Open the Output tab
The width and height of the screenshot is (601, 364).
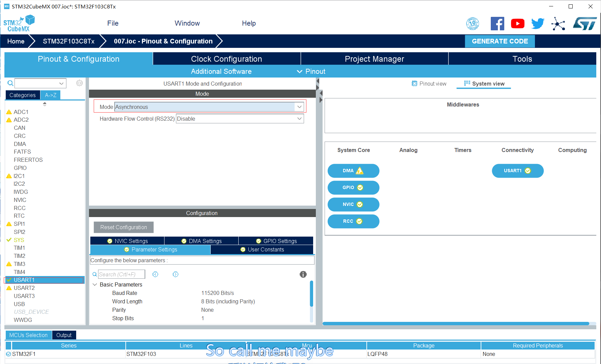point(64,335)
